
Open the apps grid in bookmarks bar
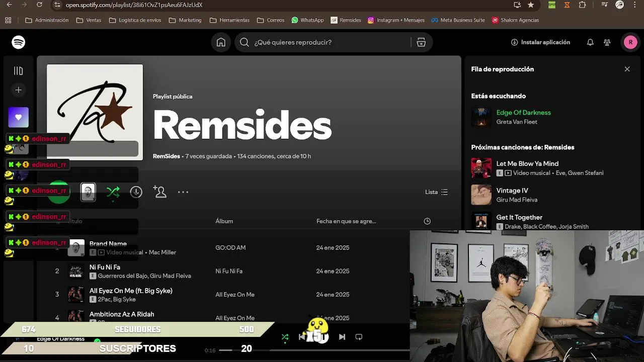pos(8,20)
